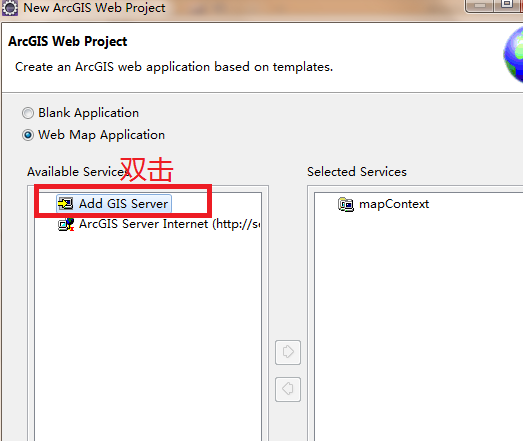Click the globe wizard image
The height and width of the screenshot is (441, 523).
(514, 55)
